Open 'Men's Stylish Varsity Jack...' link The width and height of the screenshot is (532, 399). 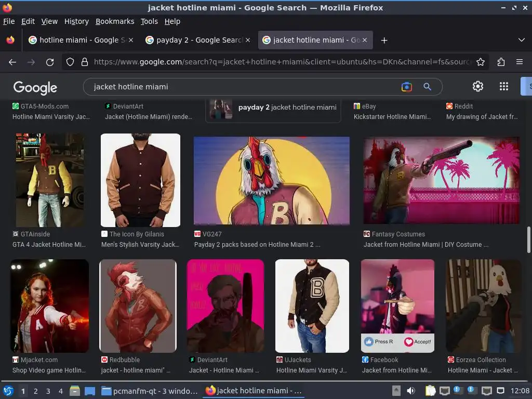[x=140, y=245]
